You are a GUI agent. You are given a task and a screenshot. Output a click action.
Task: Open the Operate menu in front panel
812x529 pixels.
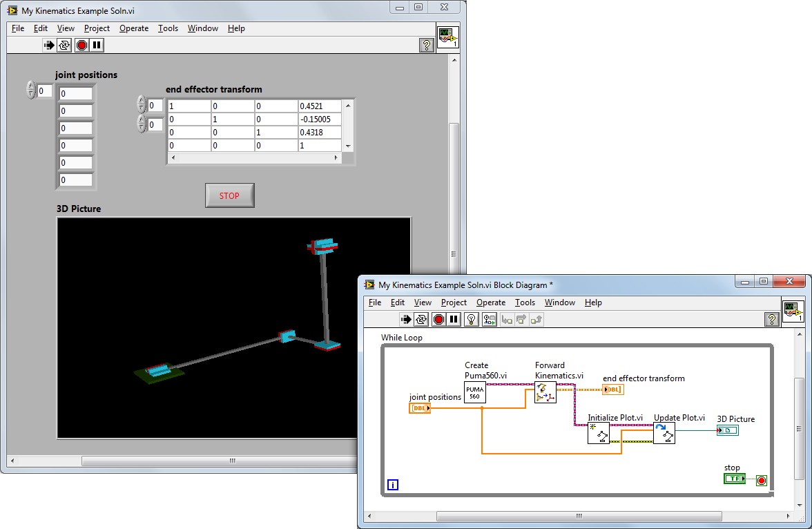(x=134, y=28)
